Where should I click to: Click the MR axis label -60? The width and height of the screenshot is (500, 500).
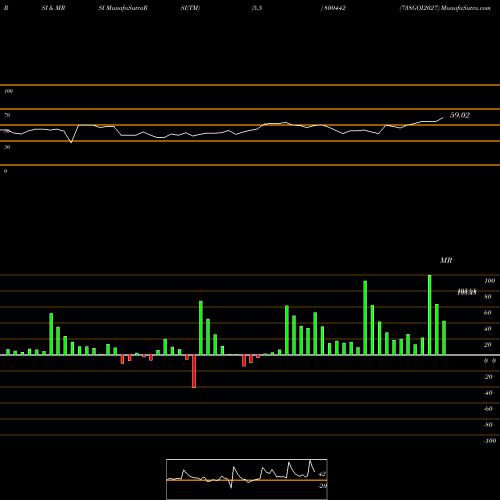488,409
